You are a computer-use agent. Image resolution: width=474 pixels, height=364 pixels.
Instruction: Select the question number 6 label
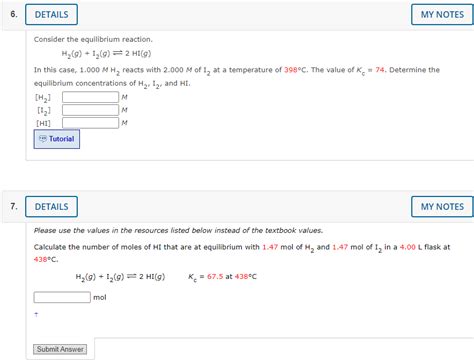tap(14, 14)
